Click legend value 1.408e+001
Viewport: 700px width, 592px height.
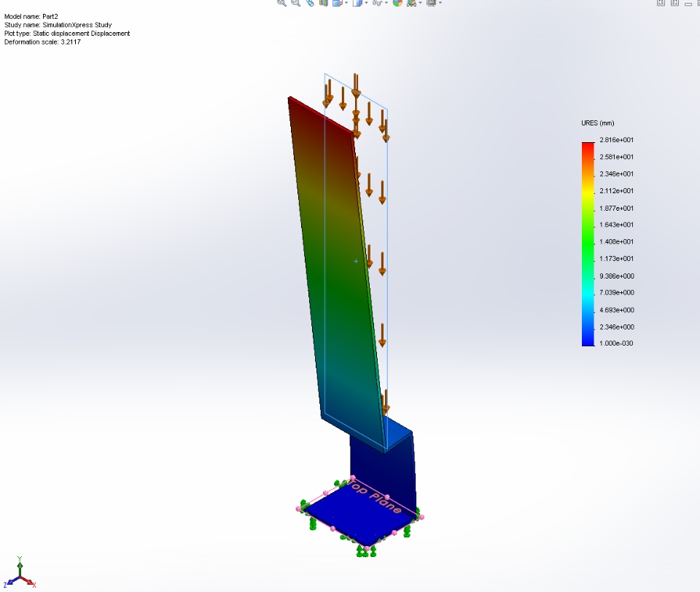click(617, 241)
